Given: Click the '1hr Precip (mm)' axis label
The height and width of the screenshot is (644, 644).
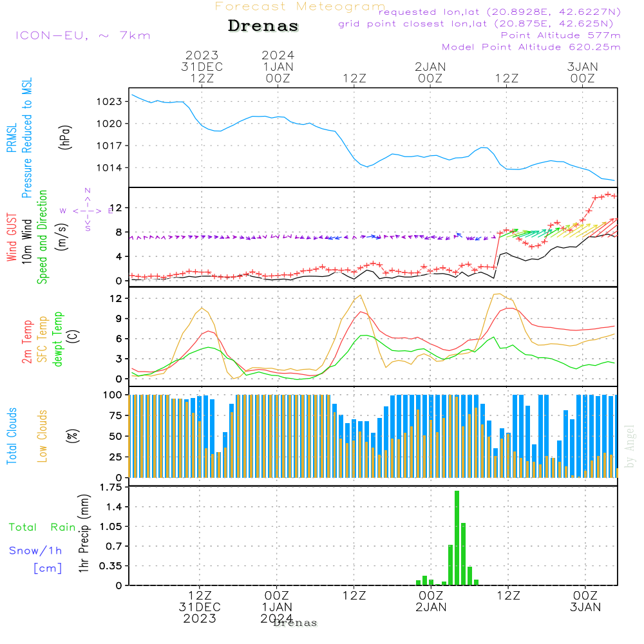Looking at the screenshot, I should [84, 533].
